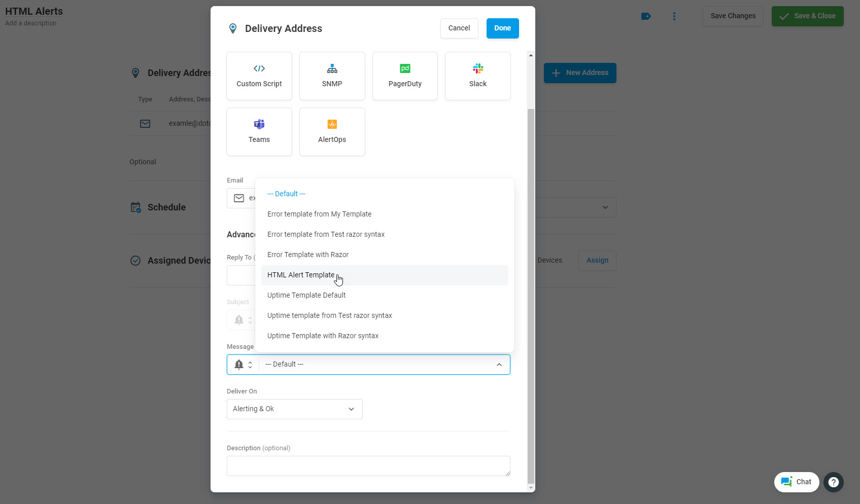Choose Uptime Template with Razor syntax
The height and width of the screenshot is (504, 860).
[x=323, y=336]
